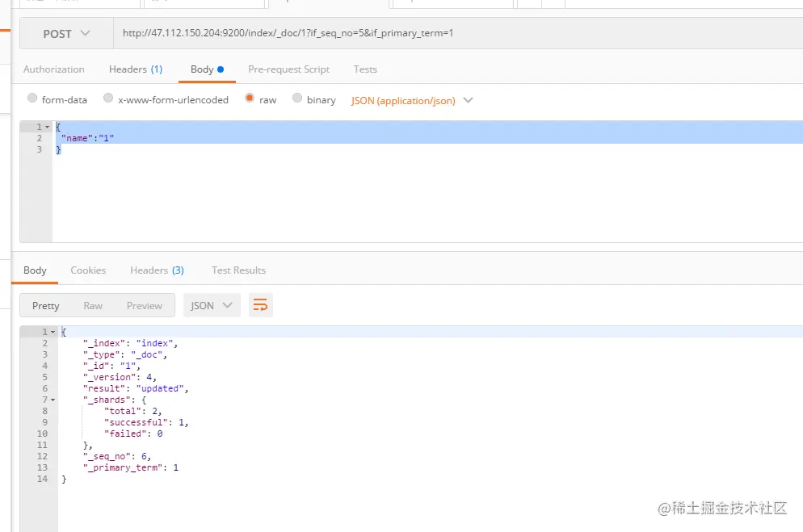
Task: Select the x-www-form-urlencoded radio button
Action: 108,98
